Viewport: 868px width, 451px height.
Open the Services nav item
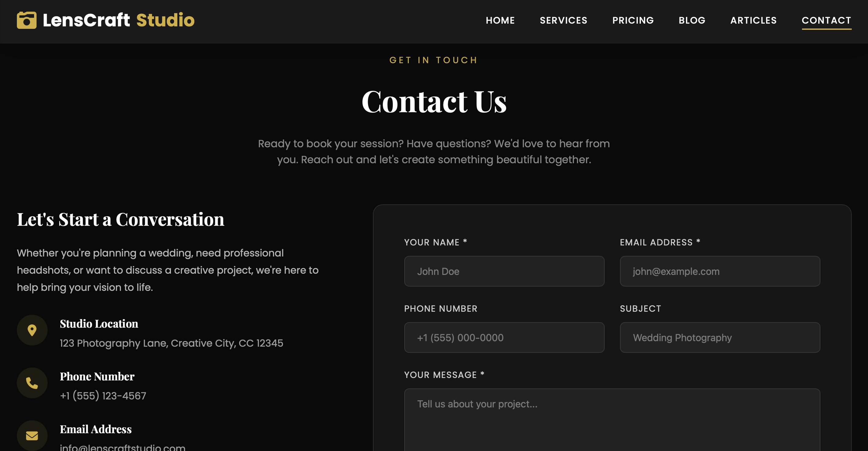point(564,21)
